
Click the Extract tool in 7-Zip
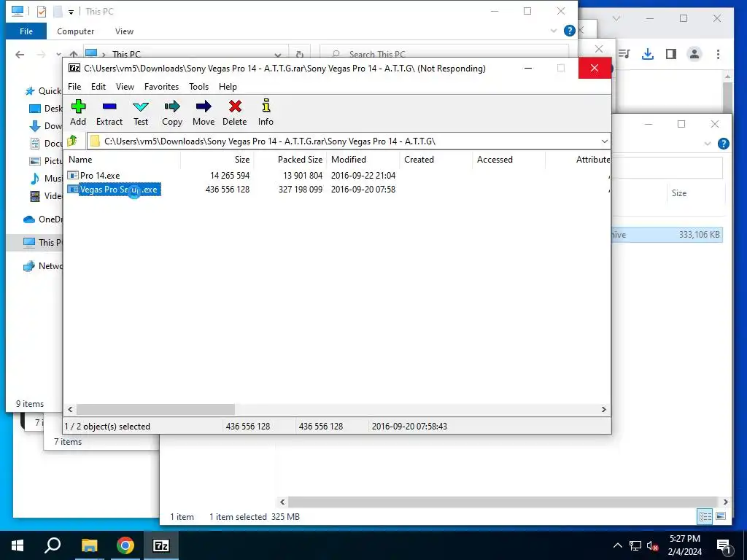click(109, 112)
